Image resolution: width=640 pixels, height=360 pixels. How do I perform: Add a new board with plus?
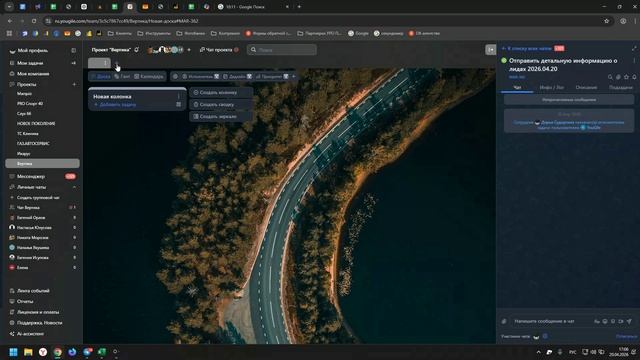click(x=116, y=63)
